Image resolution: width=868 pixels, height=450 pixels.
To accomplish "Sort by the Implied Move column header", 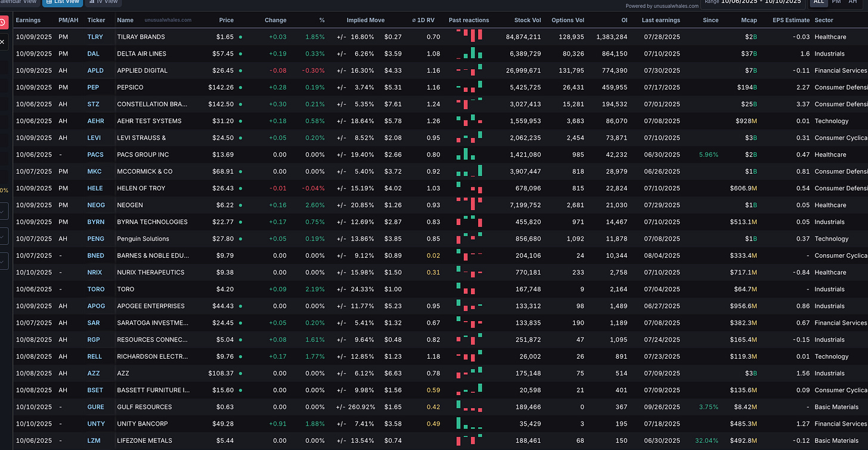I will [x=365, y=20].
